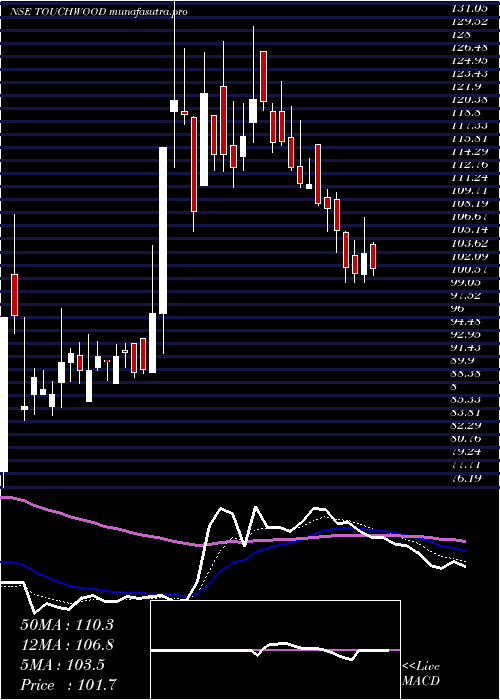Click the 92.95 price level label
Screen dimensions: 500x700
[x=467, y=335]
